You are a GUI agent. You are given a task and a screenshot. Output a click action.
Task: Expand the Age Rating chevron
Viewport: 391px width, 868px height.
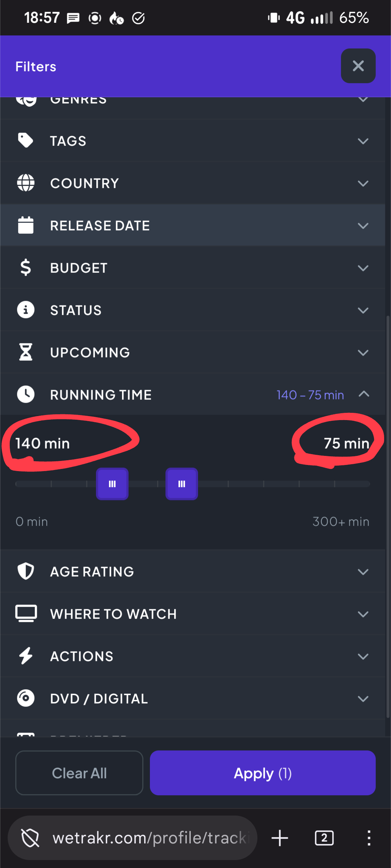(x=363, y=572)
